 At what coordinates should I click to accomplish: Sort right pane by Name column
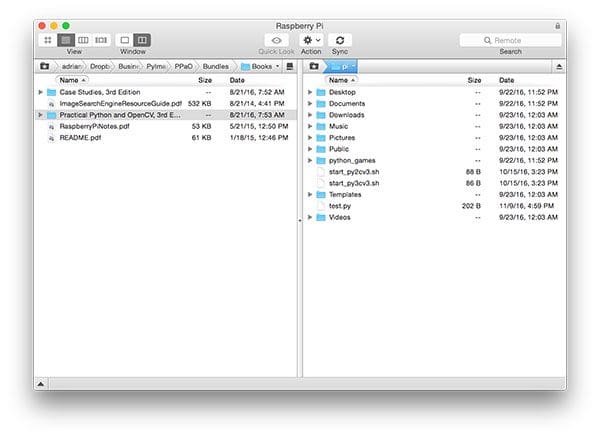[342, 80]
